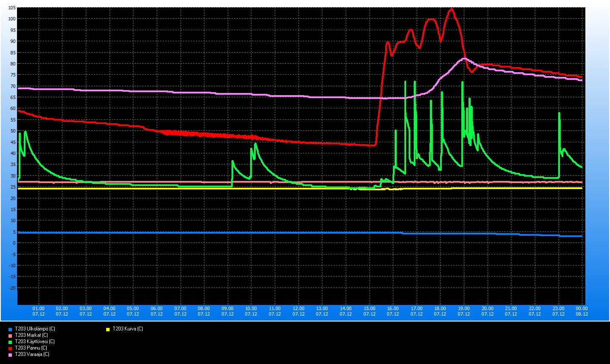Viewport: 610px width, 364px height.
Task: Select the 'T203 Markat (C)' legend label
Action: pos(31,335)
